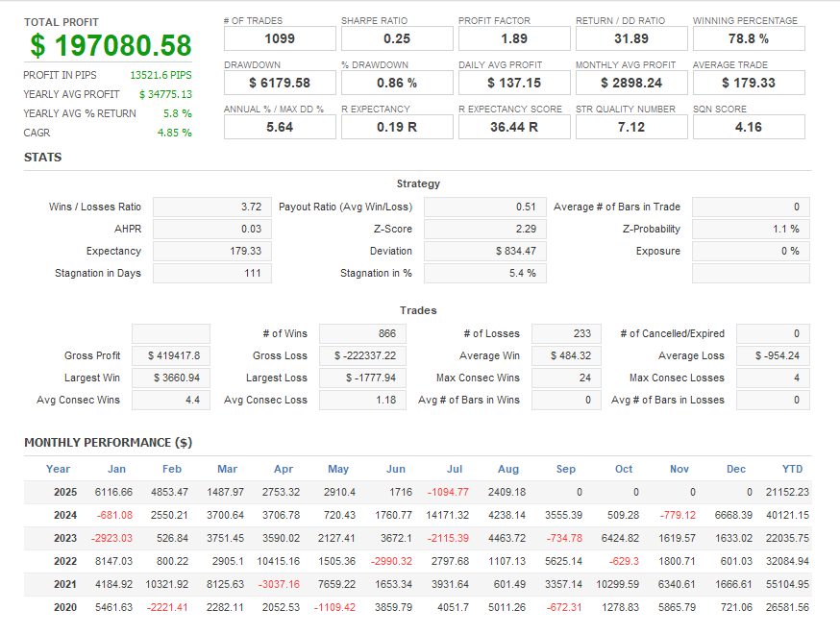Click the Winning Percentage box showing 78.8 %
Screen dimensions: 840x634
[x=749, y=38]
